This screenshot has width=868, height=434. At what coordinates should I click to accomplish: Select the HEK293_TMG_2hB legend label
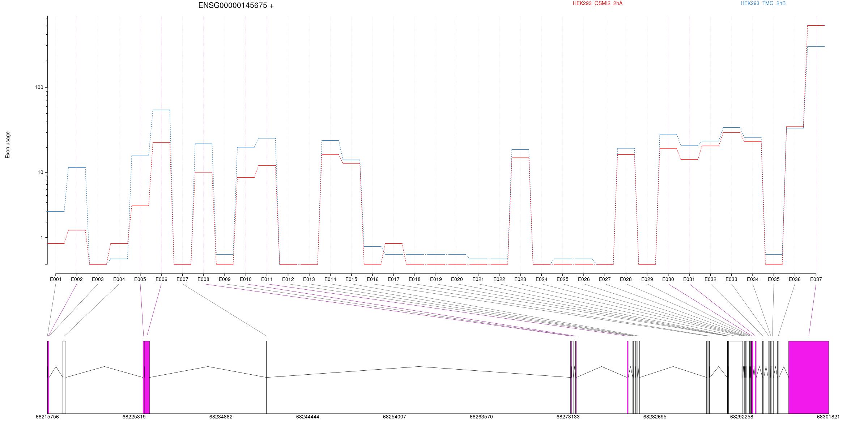pyautogui.click(x=763, y=3)
